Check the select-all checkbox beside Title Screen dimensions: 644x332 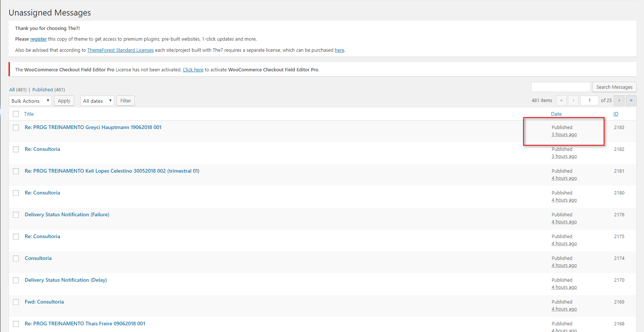[x=16, y=114]
